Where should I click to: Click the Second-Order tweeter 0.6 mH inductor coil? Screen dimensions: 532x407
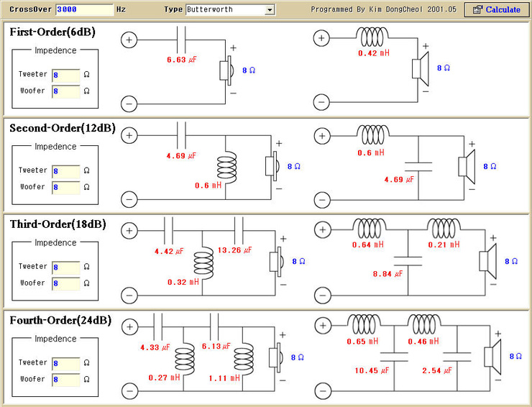(x=226, y=167)
